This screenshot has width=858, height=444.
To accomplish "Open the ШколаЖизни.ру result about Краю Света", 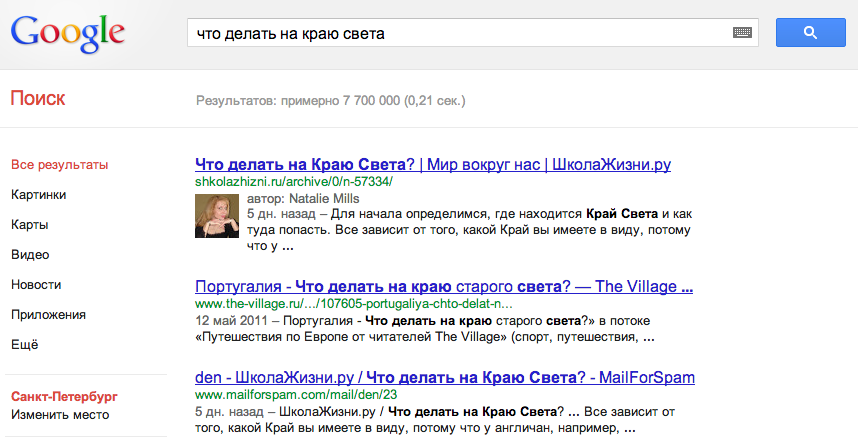I will [x=433, y=164].
